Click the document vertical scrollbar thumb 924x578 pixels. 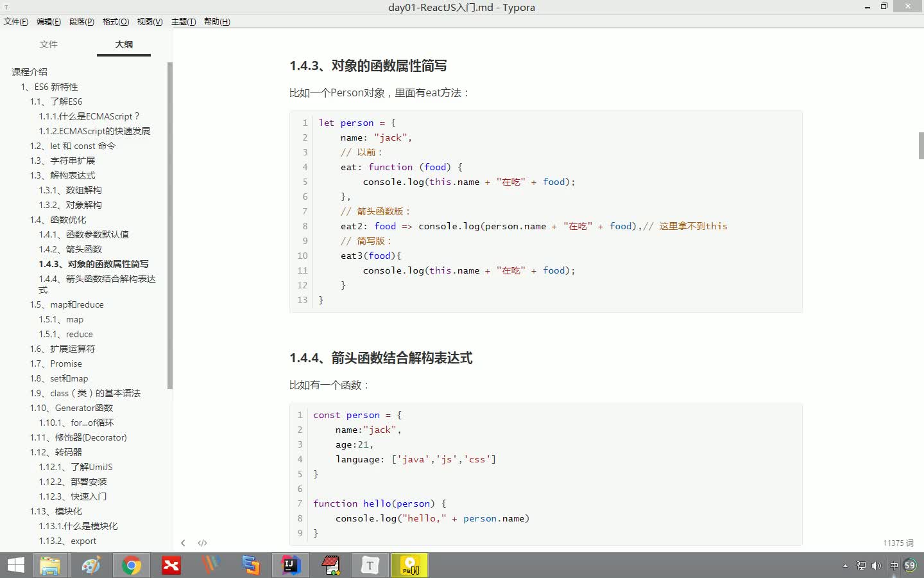click(x=921, y=146)
